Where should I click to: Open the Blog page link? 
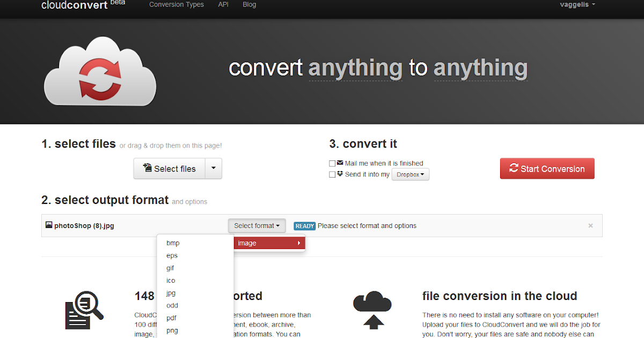click(249, 5)
